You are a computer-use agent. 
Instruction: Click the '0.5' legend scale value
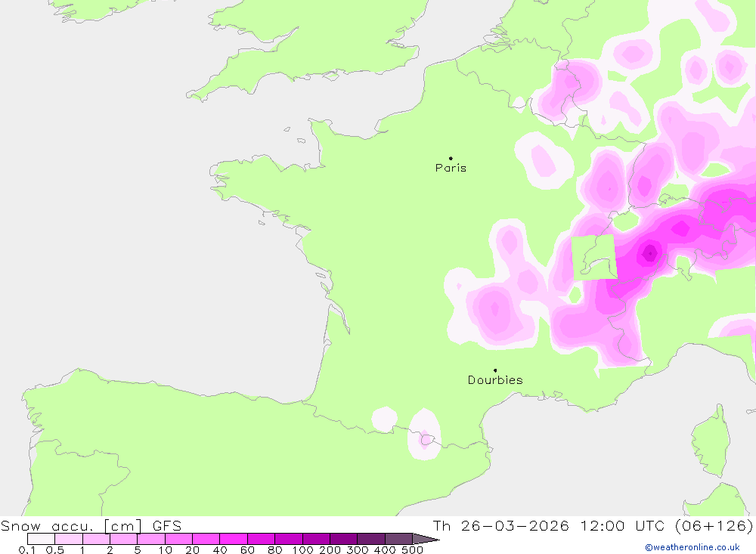tap(55, 550)
